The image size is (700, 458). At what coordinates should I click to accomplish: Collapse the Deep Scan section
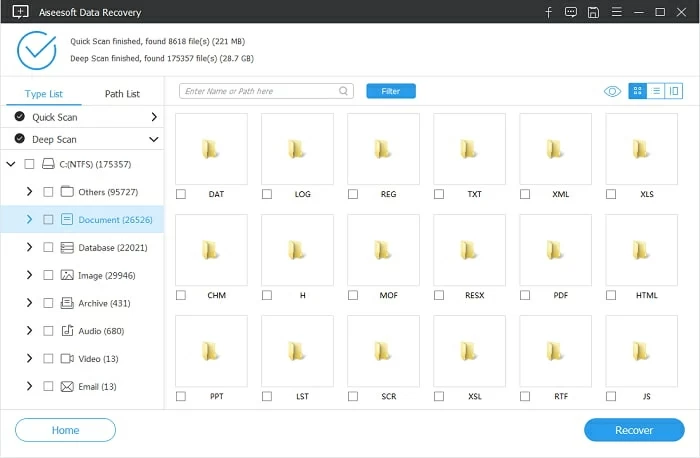click(154, 140)
